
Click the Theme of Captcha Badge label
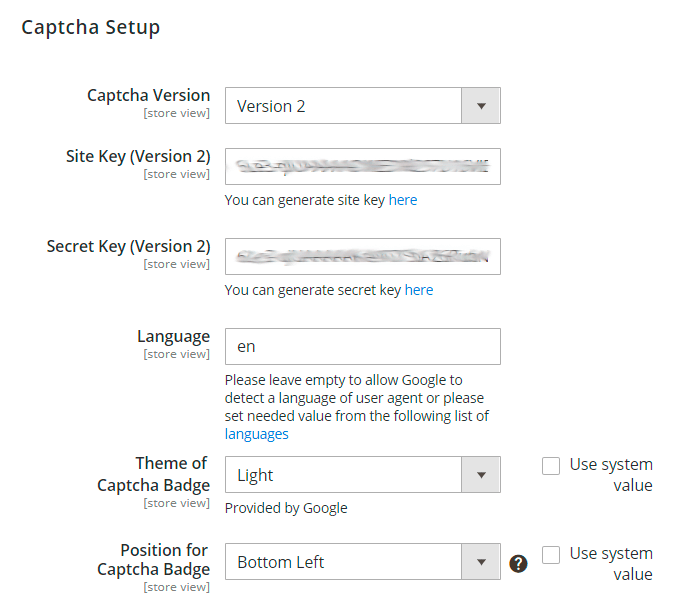coord(153,474)
